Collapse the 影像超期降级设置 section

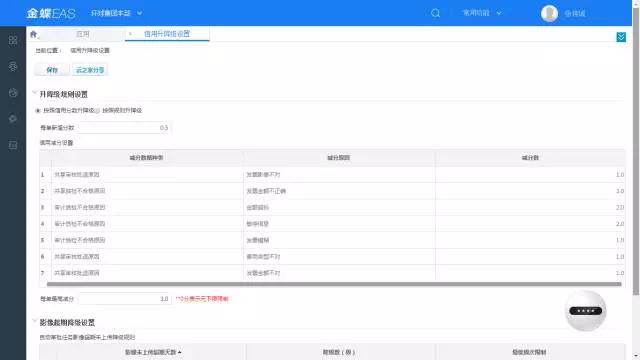(x=35, y=321)
